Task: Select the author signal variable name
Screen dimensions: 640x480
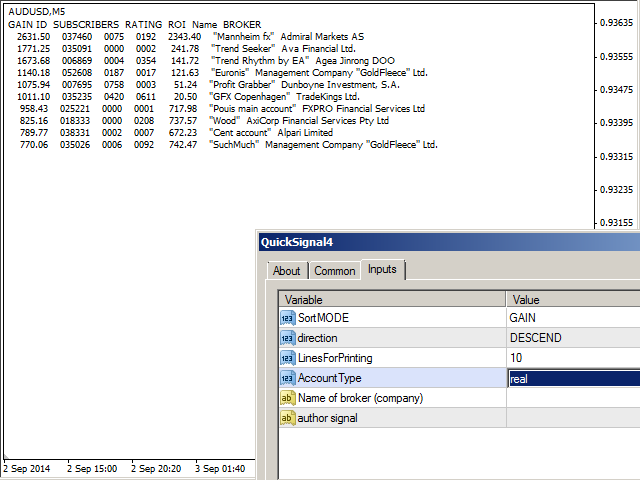Action: pos(327,418)
